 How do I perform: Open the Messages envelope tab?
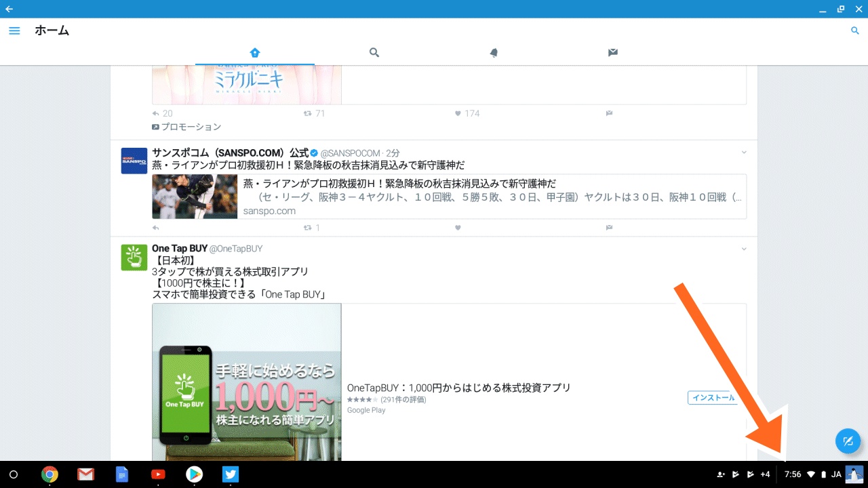(x=613, y=52)
